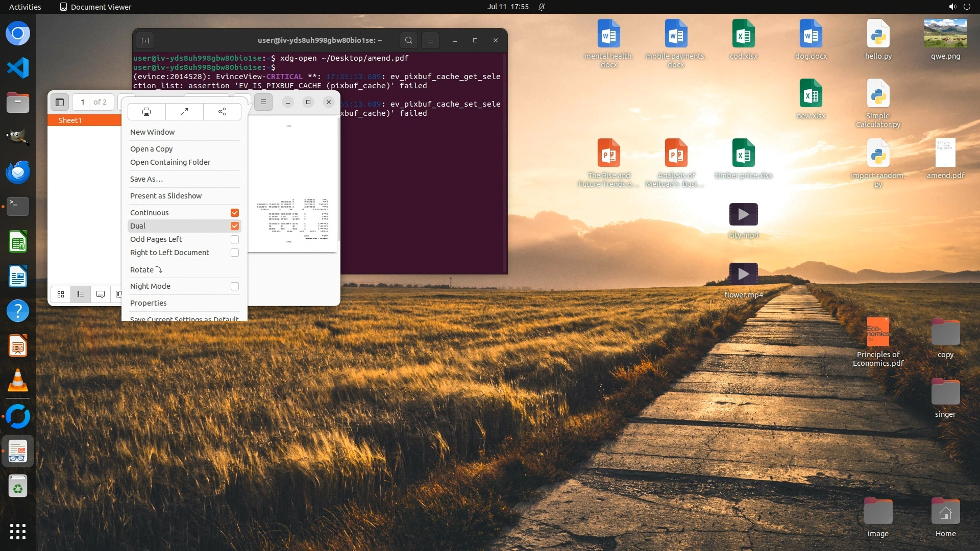Screen dimensions: 980x551
Task: Close the hamburger menu in Document Viewer
Action: pyautogui.click(x=263, y=102)
